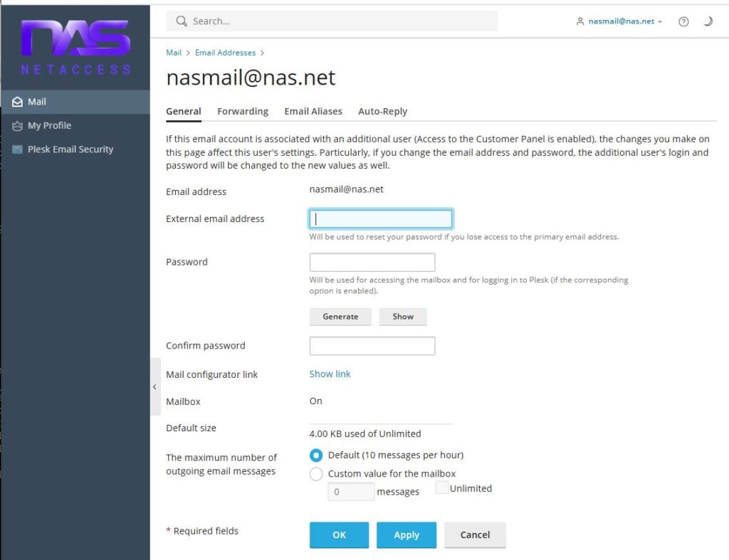Screen dimensions: 729x560
Task: Click the External email address field
Action: (381, 218)
